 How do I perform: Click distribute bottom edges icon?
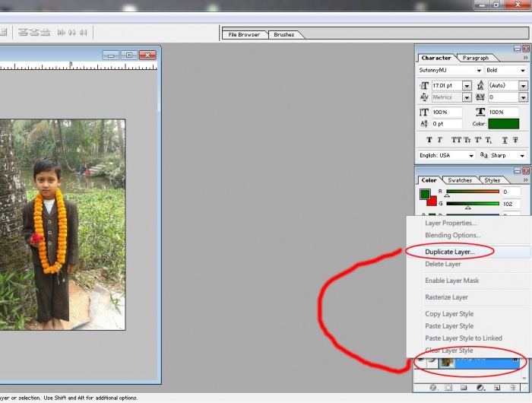[x=45, y=32]
